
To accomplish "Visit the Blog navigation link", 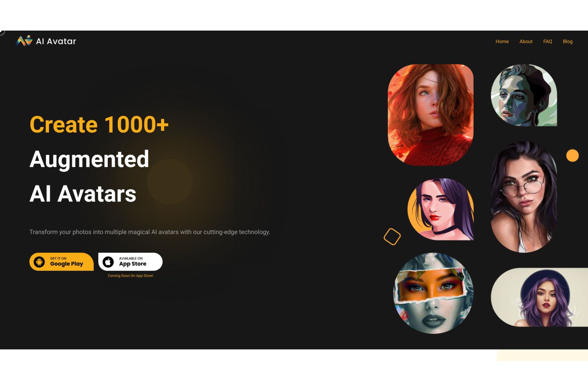I will click(x=567, y=42).
